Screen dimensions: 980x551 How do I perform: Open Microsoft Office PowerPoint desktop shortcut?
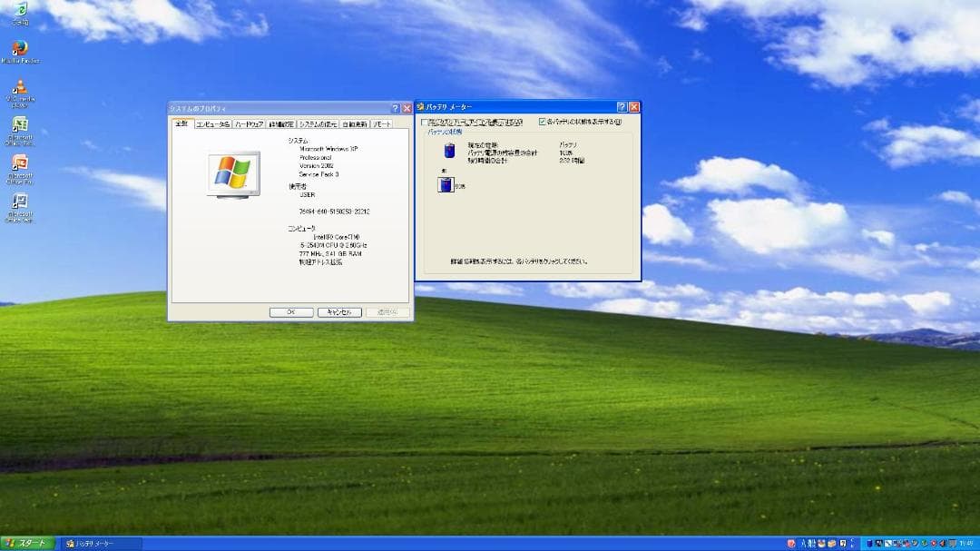(x=20, y=170)
